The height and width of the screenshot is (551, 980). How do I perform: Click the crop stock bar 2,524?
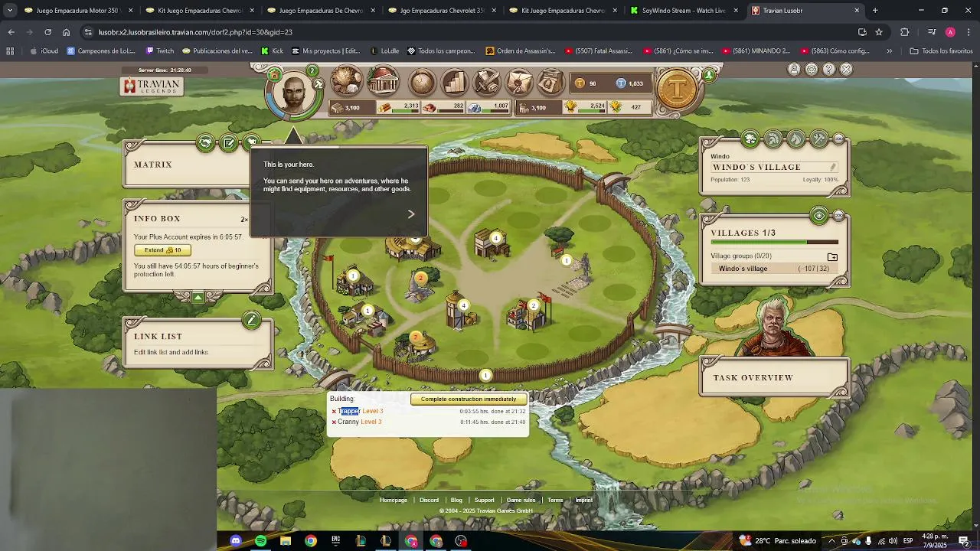pos(585,107)
